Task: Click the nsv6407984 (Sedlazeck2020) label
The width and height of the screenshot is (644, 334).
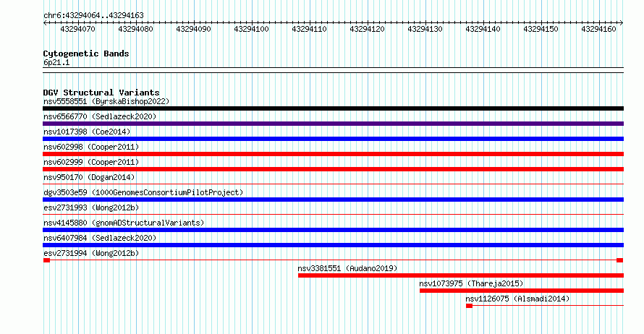Action: 100,238
